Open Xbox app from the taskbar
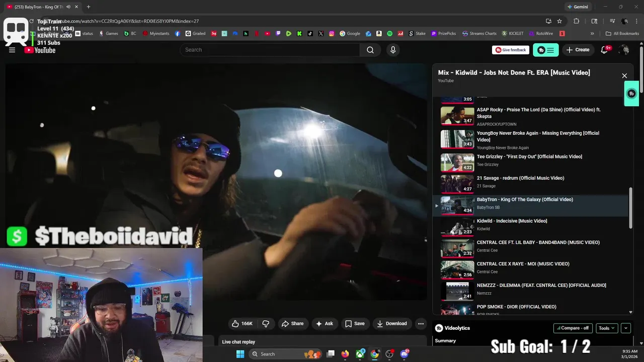Viewport: 644px width, 362px height. click(360, 354)
